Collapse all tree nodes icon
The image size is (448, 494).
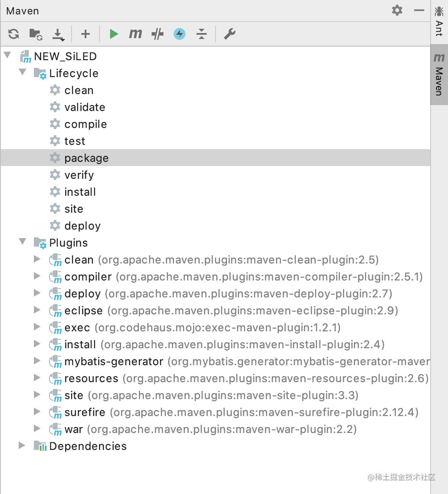point(202,34)
